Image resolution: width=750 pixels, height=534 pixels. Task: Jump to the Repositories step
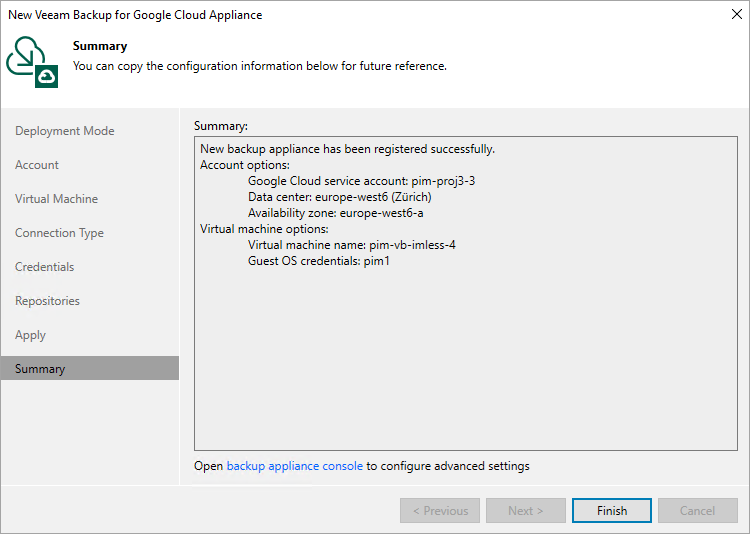pos(47,301)
